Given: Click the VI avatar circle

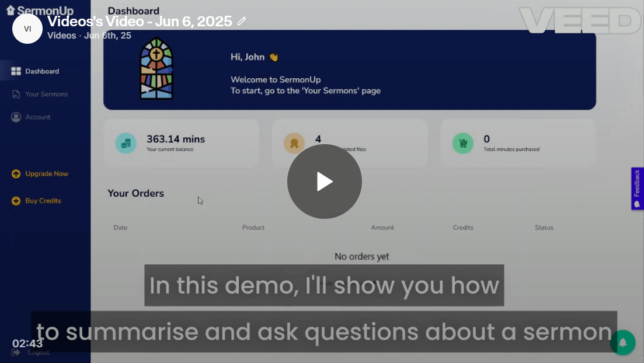Looking at the screenshot, I should 27,29.
